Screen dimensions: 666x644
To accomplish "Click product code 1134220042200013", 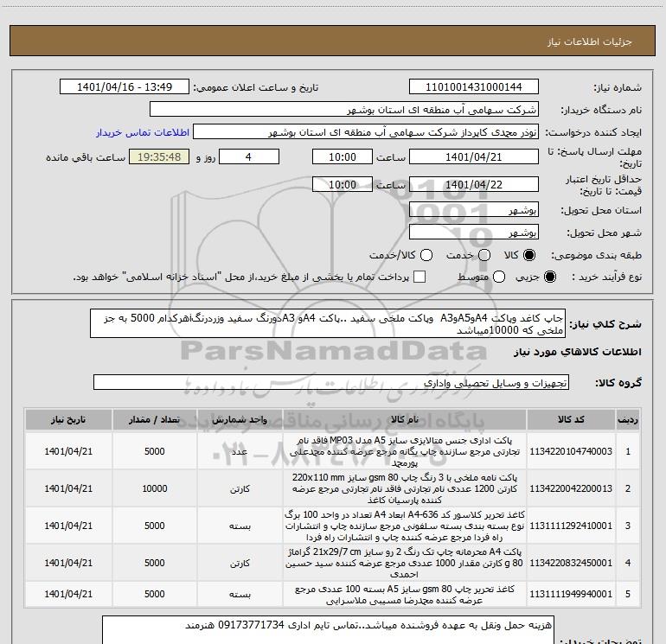I will tap(571, 488).
